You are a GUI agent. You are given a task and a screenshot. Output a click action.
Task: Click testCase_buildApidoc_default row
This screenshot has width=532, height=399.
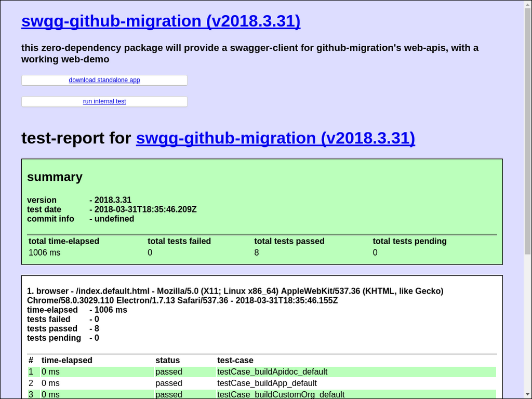pos(262,372)
